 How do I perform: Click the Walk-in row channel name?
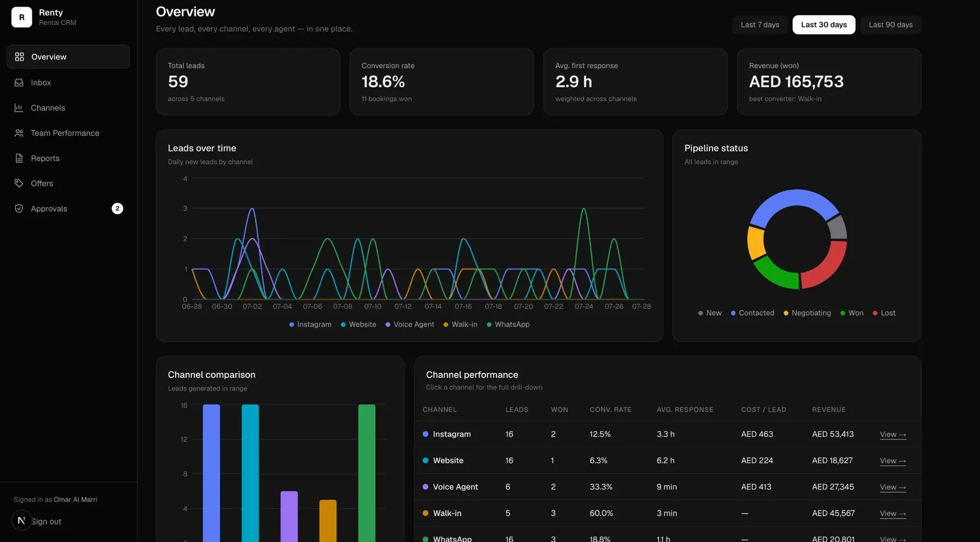(x=447, y=513)
